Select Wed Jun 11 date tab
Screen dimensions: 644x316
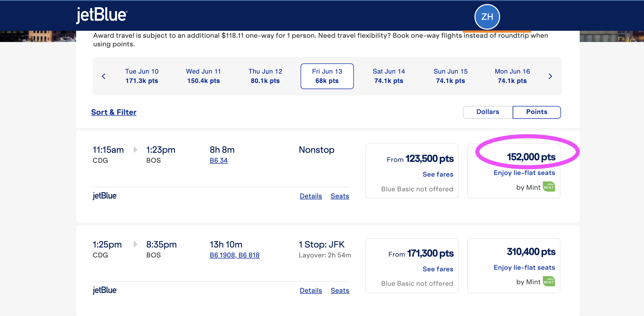pyautogui.click(x=204, y=76)
